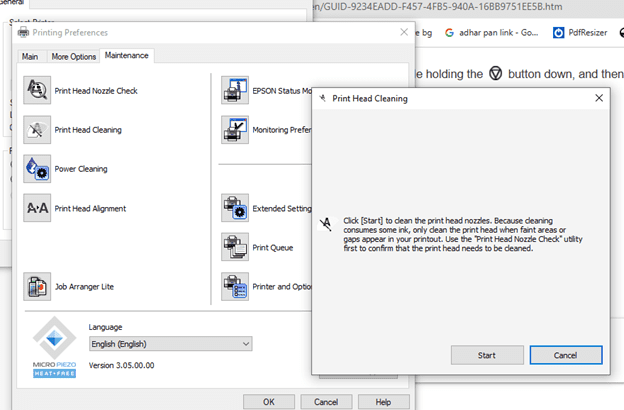This screenshot has height=410, width=624.
Task: Cancel the Print Head Cleaning dialog
Action: [566, 355]
